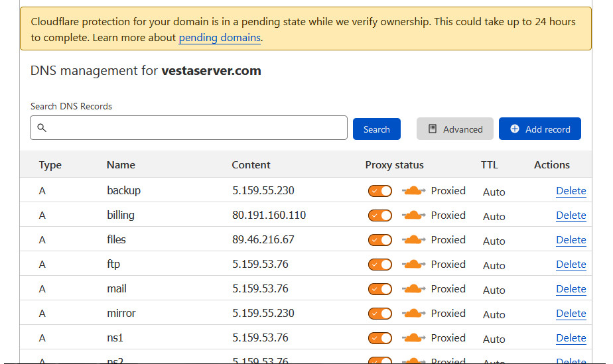Switch off proxy on files record
Image resolution: width=613 pixels, height=364 pixels.
[x=380, y=240]
